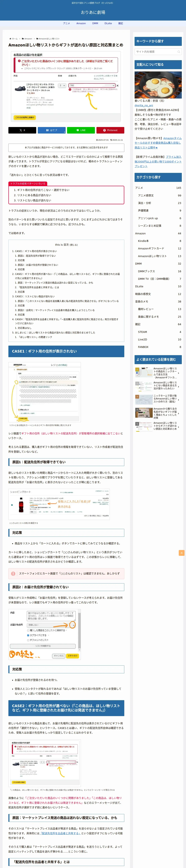Screen dimensions: 186x868
Task: Open the DLsite navigation menu item
Action: [108, 23]
